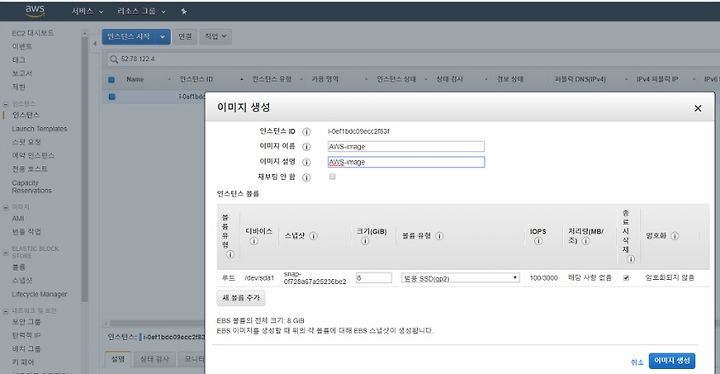720x374 pixels.
Task: Open 스팟 요청 in sidebar
Action: (x=26, y=142)
